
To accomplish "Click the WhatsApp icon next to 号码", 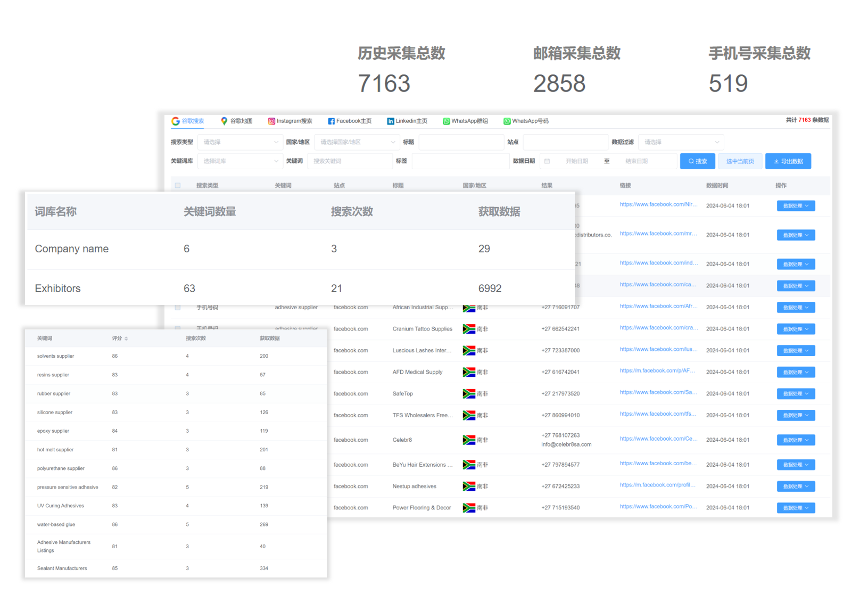I will point(507,121).
